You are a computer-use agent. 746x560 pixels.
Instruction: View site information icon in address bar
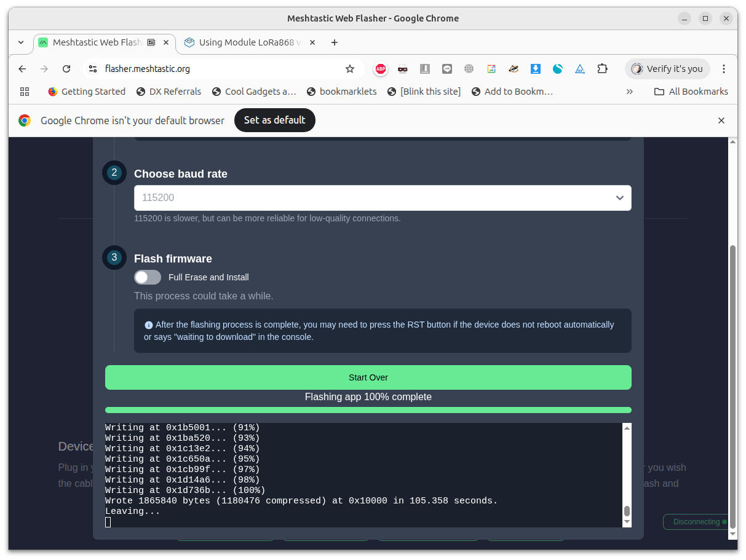(92, 69)
